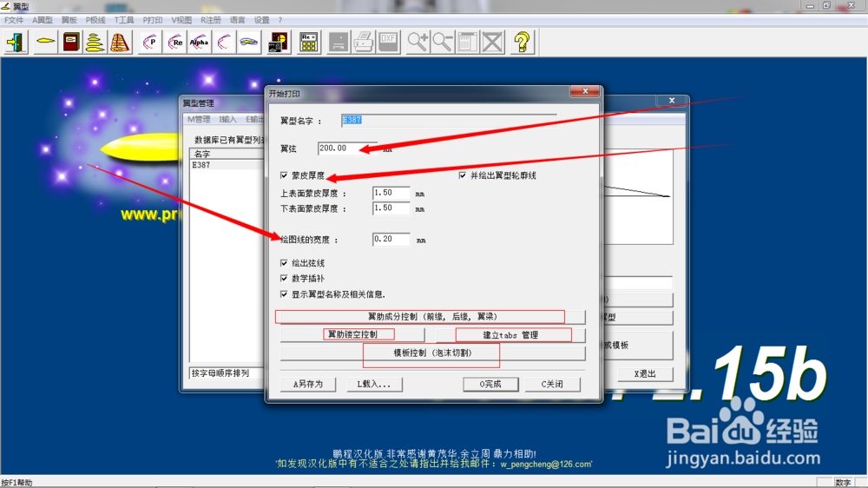
Task: Open help via yellow question mark icon
Action: pos(522,42)
